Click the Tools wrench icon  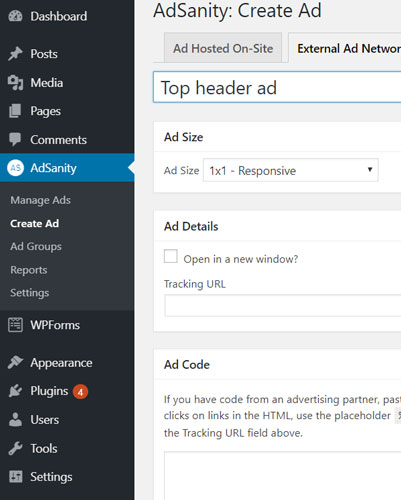point(15,448)
